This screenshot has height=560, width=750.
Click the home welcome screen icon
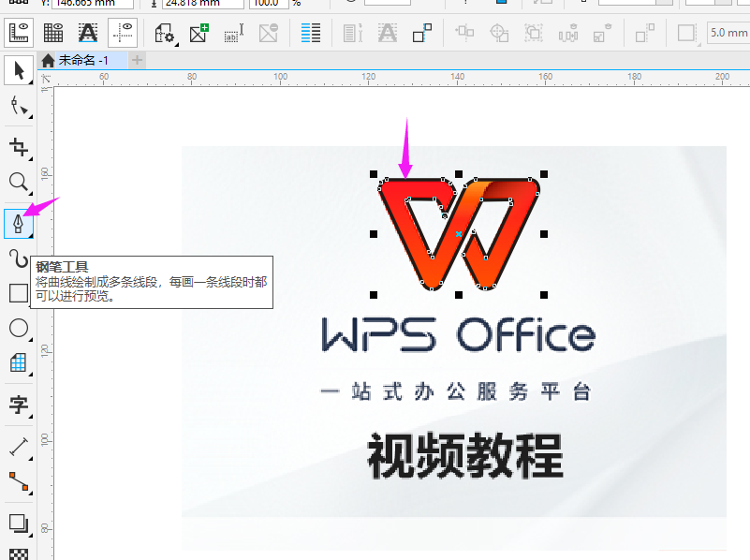point(48,60)
